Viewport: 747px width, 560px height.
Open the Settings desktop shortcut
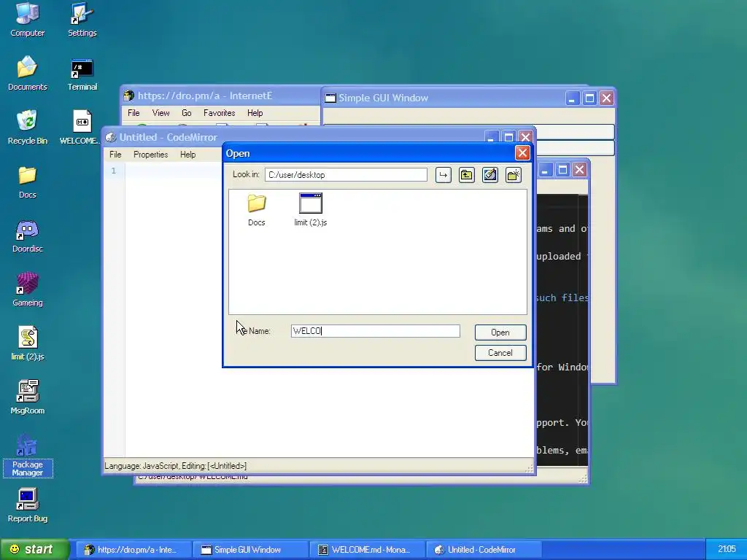tap(82, 20)
